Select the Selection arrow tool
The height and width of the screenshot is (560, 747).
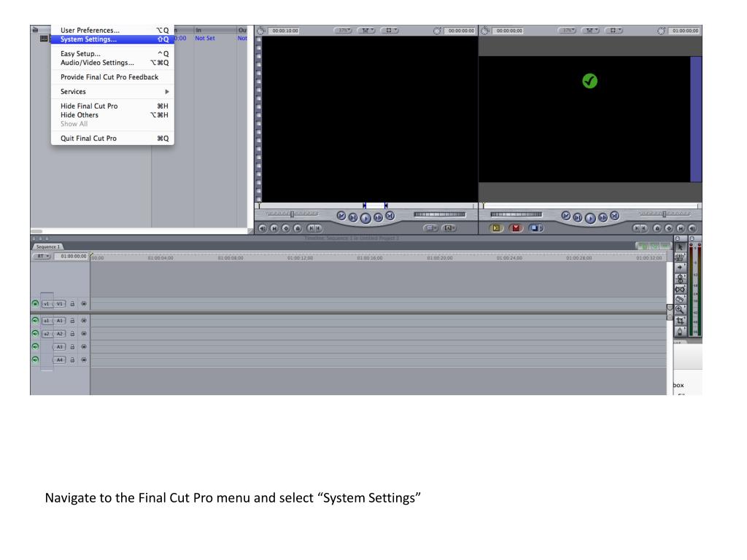pyautogui.click(x=680, y=246)
